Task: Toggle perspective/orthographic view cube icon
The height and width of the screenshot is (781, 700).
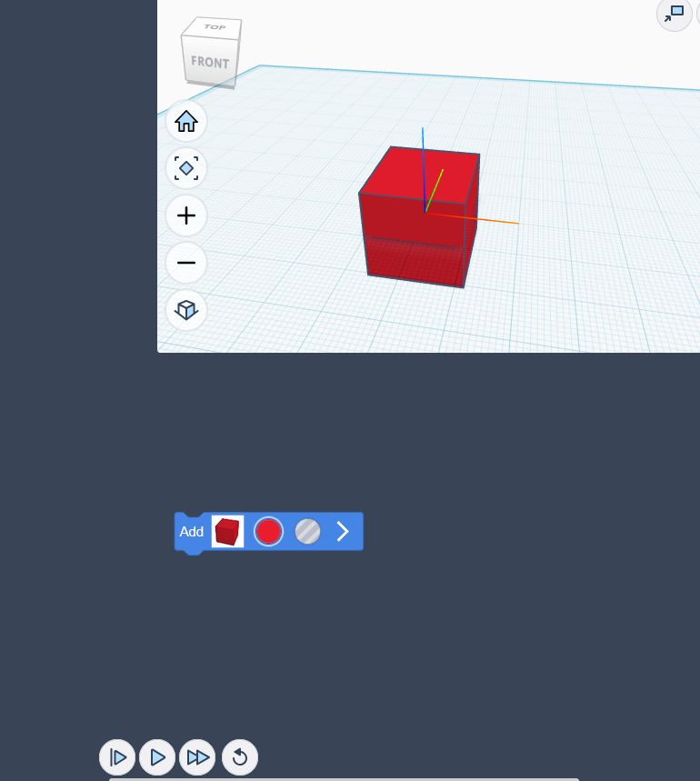Action: [186, 310]
